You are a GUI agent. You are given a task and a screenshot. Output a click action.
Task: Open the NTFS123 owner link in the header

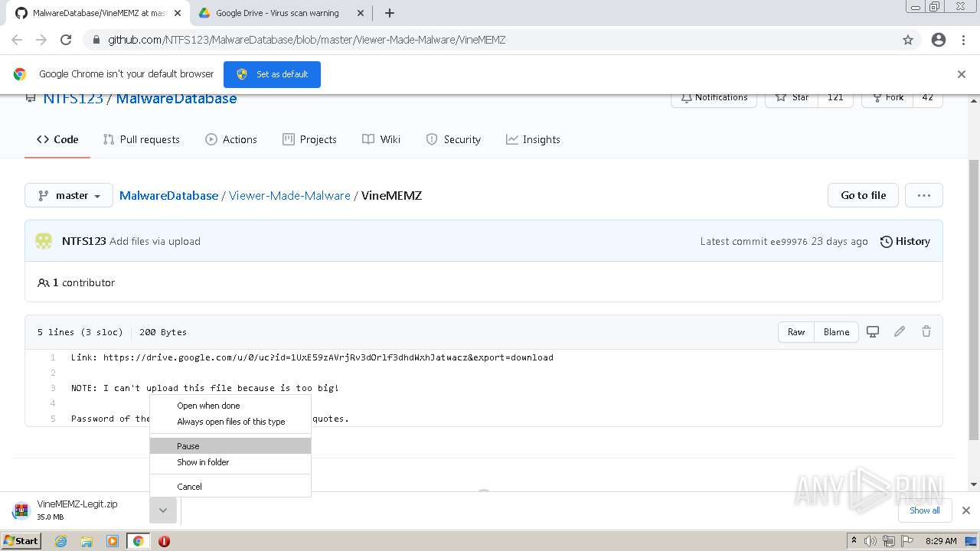coord(73,98)
